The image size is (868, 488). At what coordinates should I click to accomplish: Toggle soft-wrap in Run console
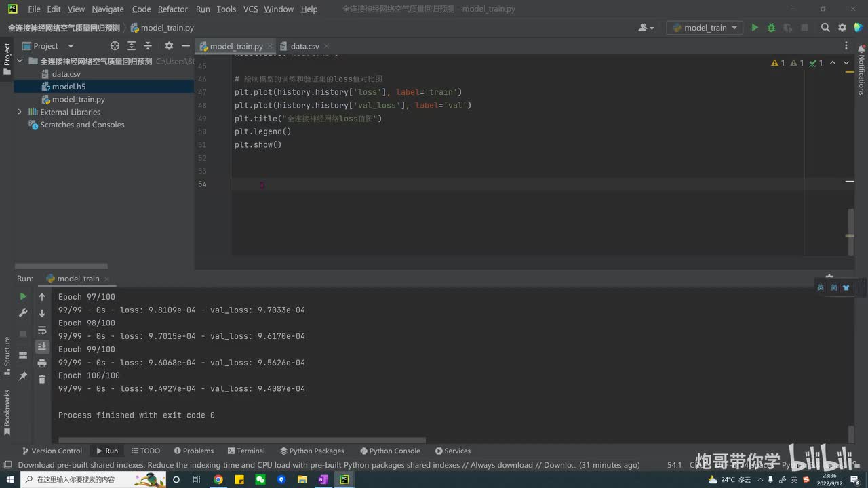click(42, 330)
